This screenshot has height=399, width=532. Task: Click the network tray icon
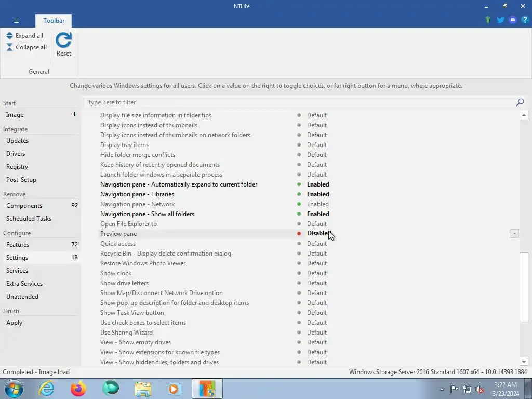(x=467, y=389)
